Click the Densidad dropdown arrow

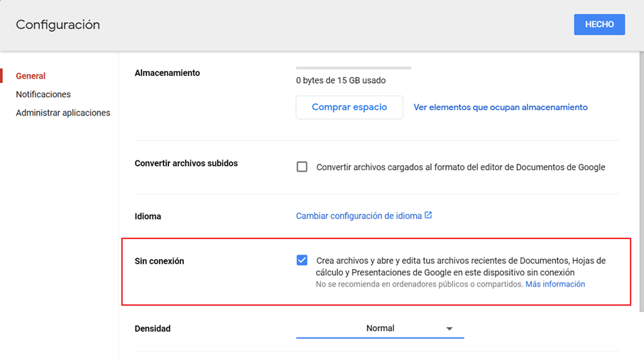pos(449,329)
